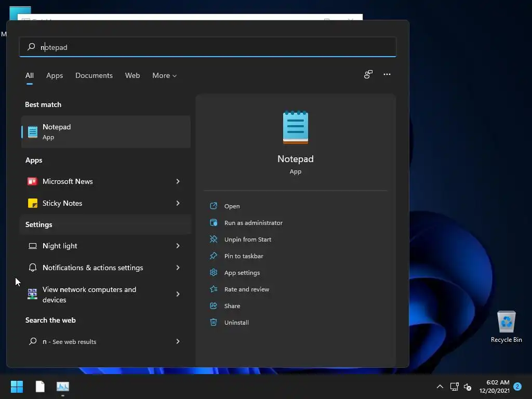Click the Sticky Notes yellow icon
Image resolution: width=532 pixels, height=399 pixels.
point(33,203)
